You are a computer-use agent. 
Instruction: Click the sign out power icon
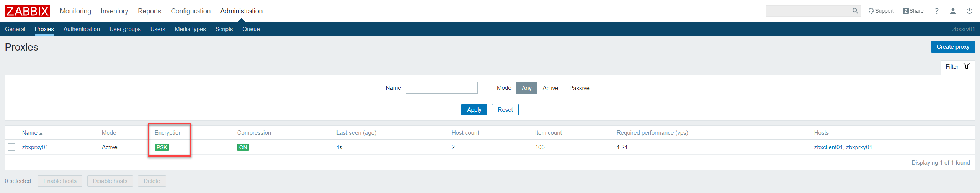tap(969, 11)
